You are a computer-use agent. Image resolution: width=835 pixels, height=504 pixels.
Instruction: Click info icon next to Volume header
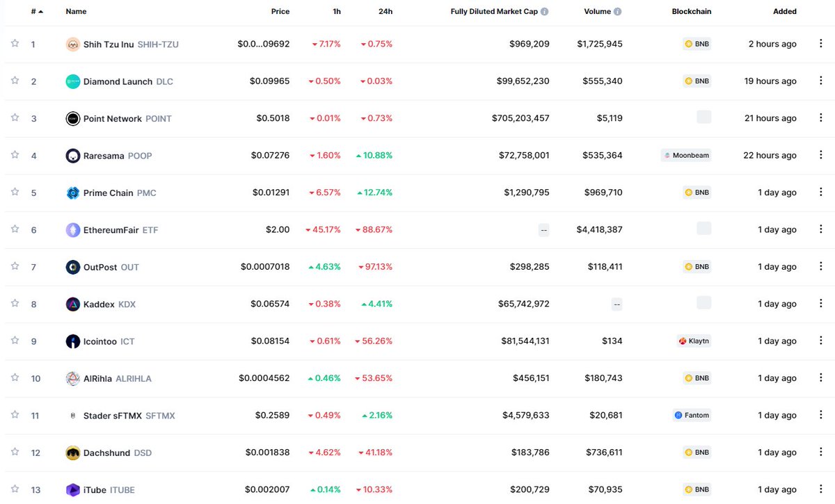pyautogui.click(x=618, y=12)
